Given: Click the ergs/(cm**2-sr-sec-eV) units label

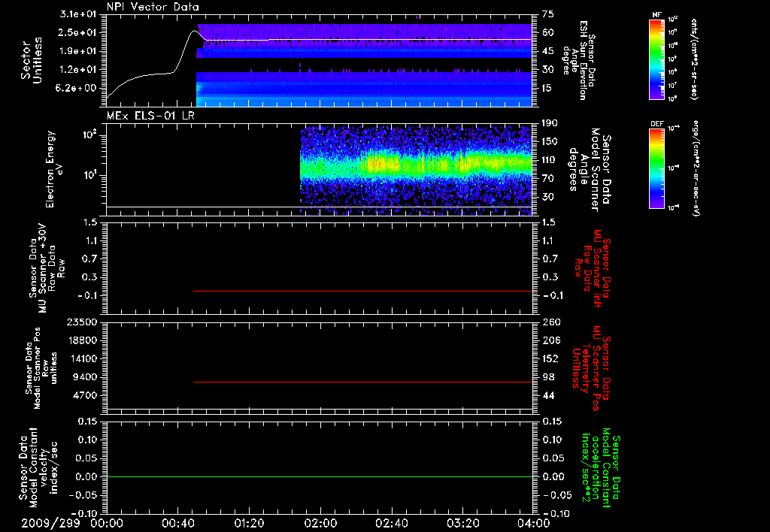Looking at the screenshot, I should coord(696,168).
